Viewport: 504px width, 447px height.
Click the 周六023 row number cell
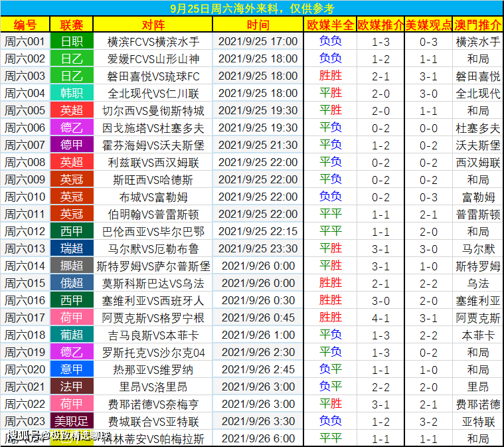tap(25, 421)
